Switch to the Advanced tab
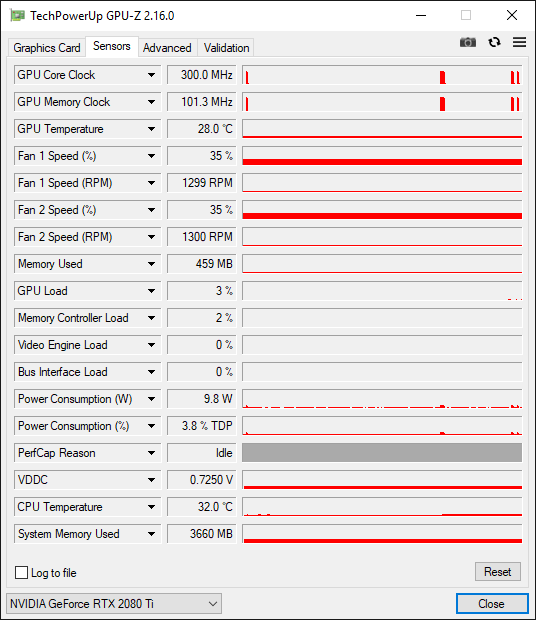536x620 pixels. click(167, 48)
